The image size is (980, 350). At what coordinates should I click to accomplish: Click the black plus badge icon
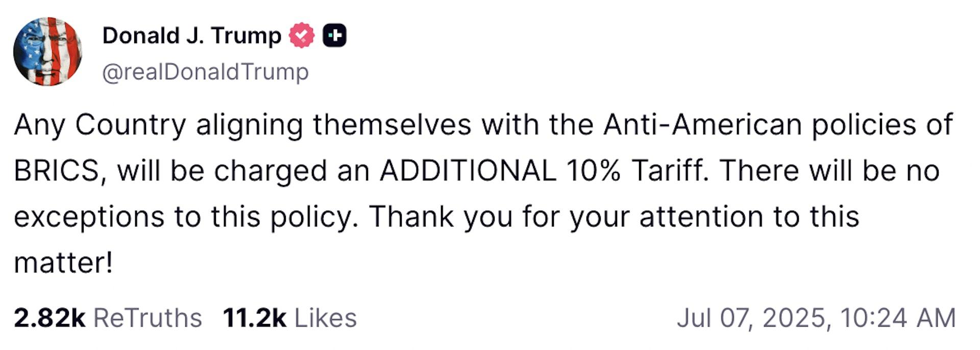(x=334, y=36)
